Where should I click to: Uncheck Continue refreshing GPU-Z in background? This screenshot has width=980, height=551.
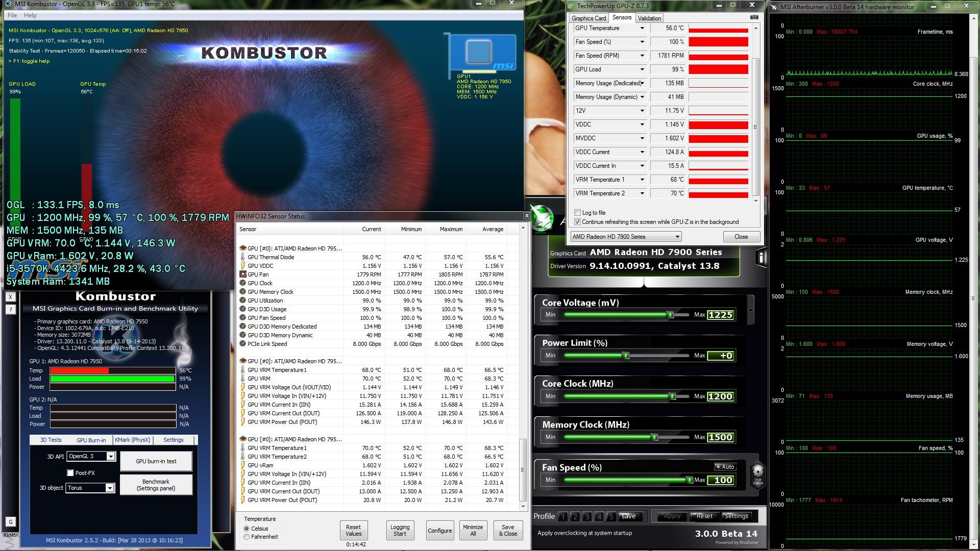(577, 222)
